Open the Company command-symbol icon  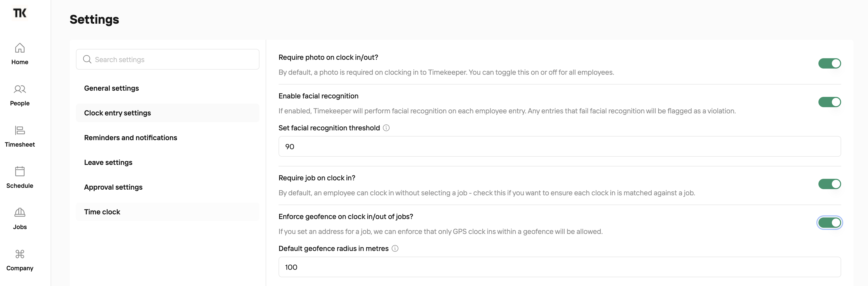click(x=20, y=254)
